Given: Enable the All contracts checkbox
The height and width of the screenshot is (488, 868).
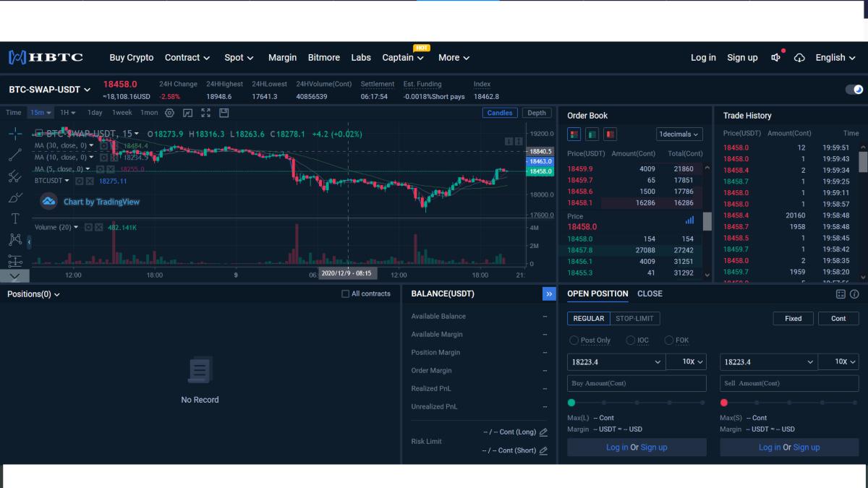Looking at the screenshot, I should pos(345,293).
